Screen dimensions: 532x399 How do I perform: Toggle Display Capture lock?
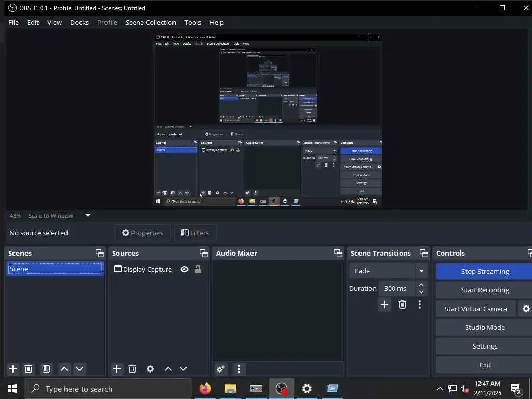pyautogui.click(x=198, y=269)
